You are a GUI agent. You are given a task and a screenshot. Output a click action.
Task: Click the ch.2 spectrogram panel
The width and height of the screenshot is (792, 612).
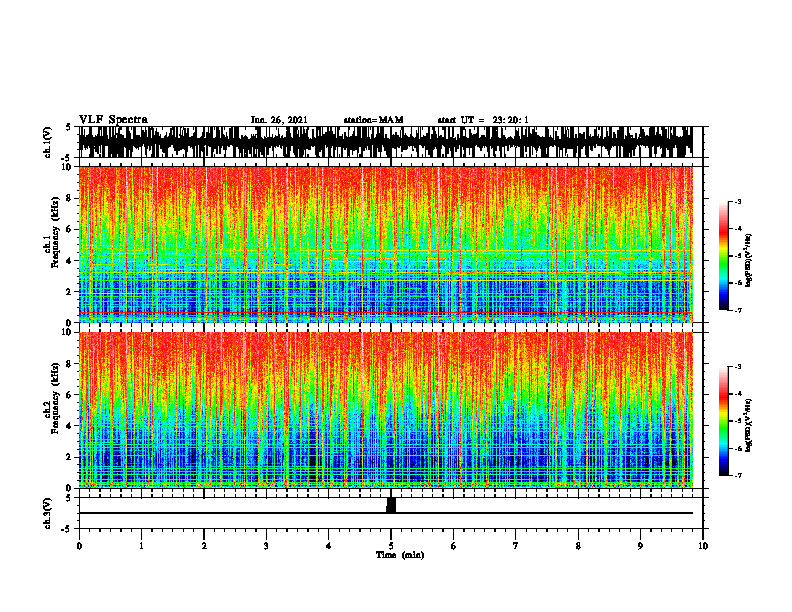[385, 410]
